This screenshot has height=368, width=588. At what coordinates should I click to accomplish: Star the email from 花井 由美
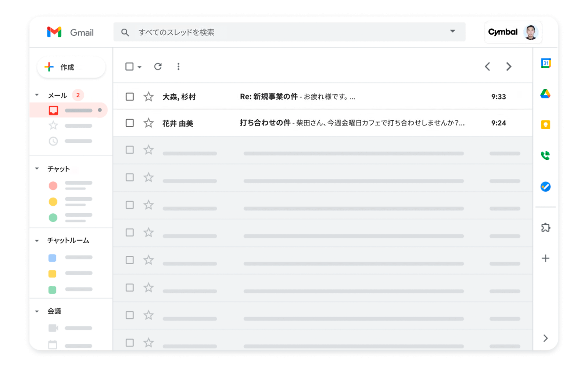click(148, 123)
